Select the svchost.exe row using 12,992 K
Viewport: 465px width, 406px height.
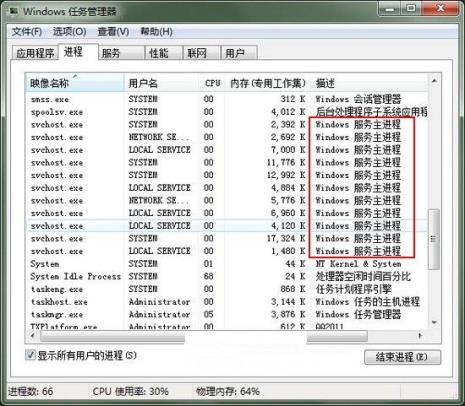[x=227, y=175]
